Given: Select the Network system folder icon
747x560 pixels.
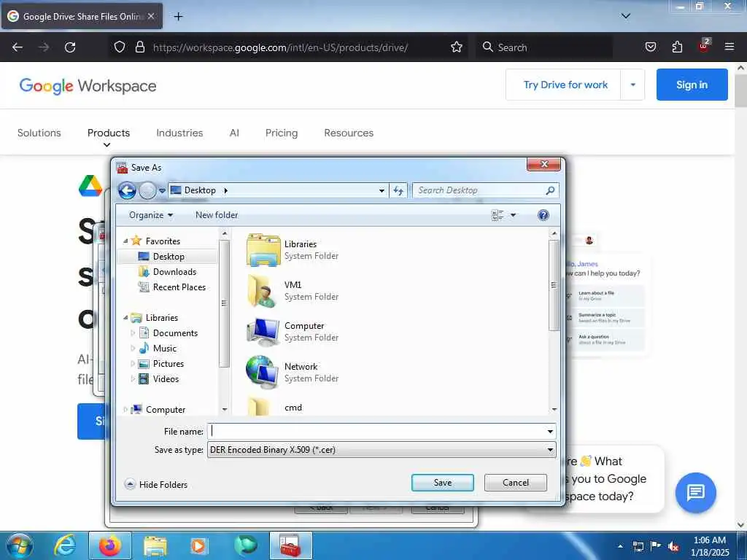Looking at the screenshot, I should (263, 373).
